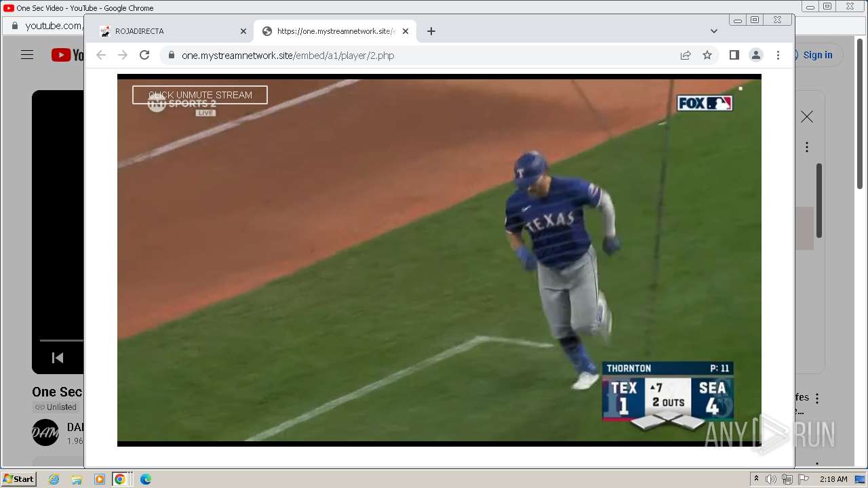
Task: Close the mystreamnetwork.site tab
Action: click(406, 31)
